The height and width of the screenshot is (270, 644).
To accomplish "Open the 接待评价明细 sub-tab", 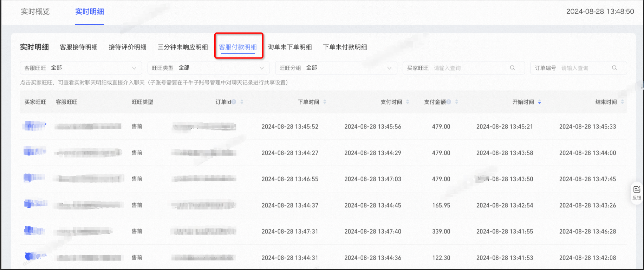I will (128, 47).
